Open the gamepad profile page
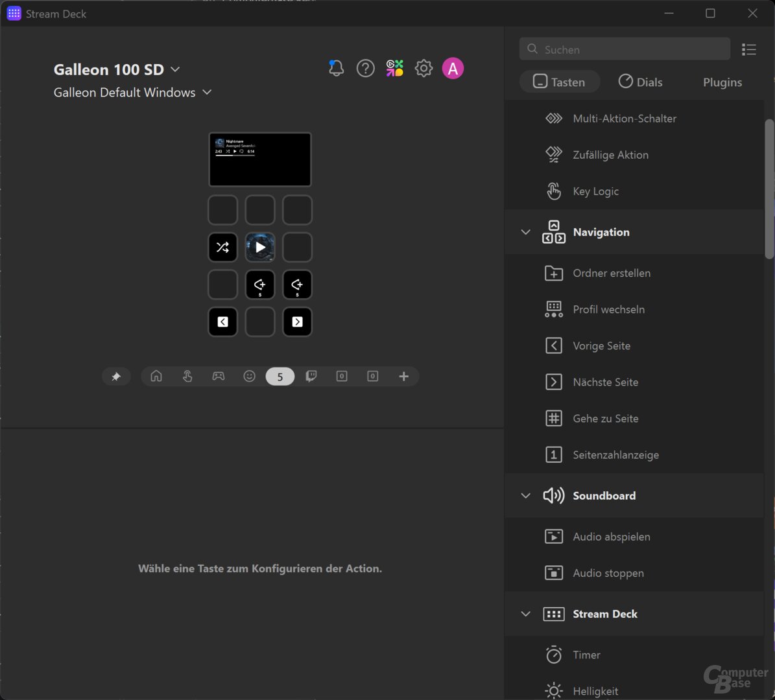Screen dimensions: 775x700 pos(218,376)
